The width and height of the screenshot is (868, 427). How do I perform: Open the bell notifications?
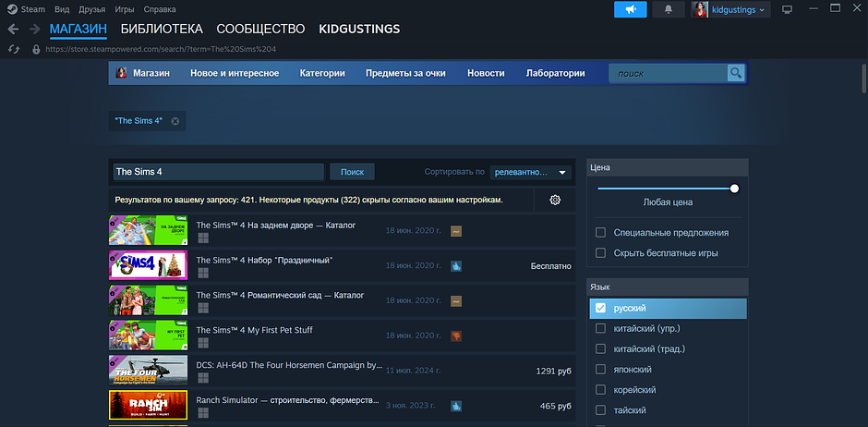(x=669, y=9)
